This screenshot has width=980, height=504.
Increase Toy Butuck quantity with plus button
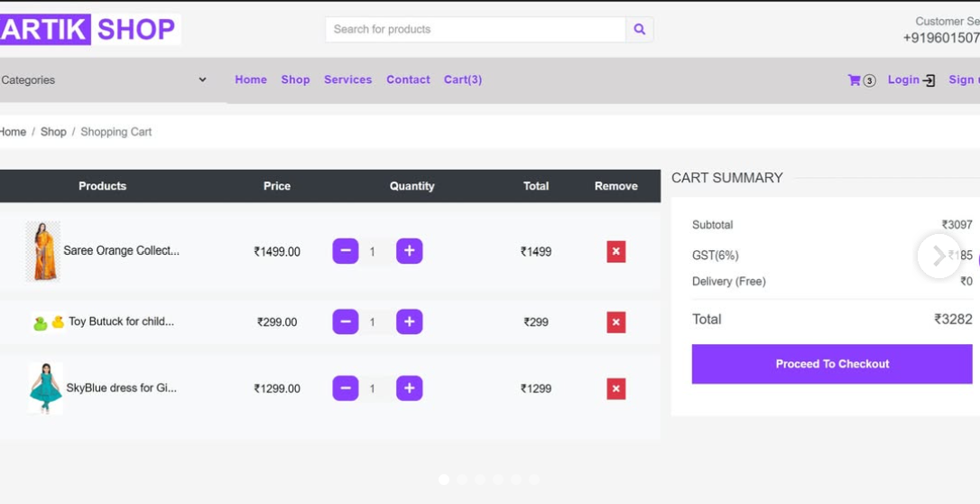409,322
